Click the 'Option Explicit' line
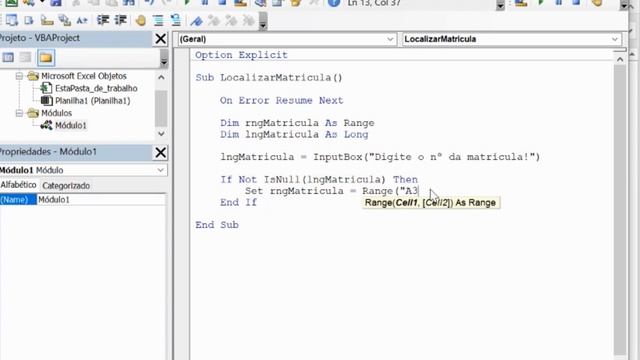The image size is (640, 360). point(241,55)
